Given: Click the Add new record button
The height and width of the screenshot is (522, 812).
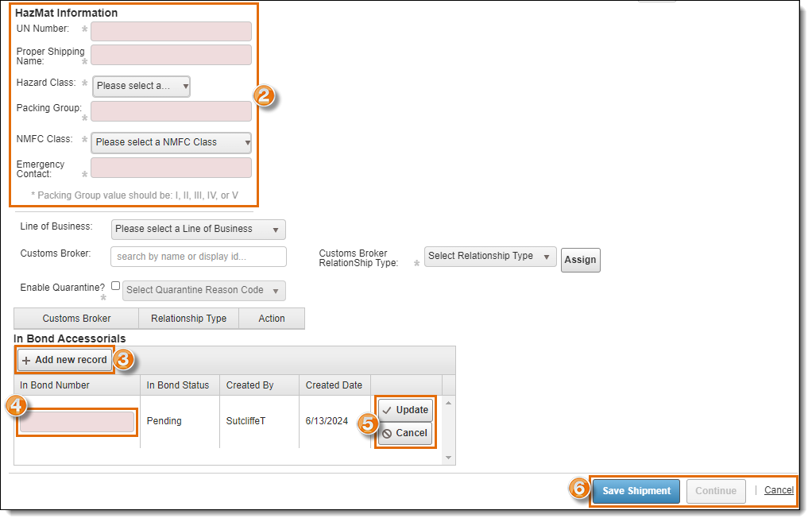Looking at the screenshot, I should pos(64,360).
